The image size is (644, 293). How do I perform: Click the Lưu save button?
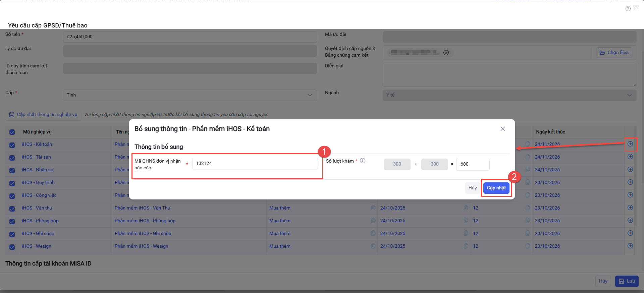click(x=627, y=281)
